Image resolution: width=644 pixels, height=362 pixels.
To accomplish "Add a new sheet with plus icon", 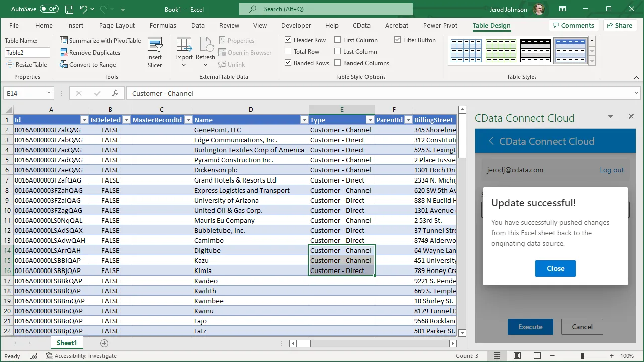I will point(104,343).
